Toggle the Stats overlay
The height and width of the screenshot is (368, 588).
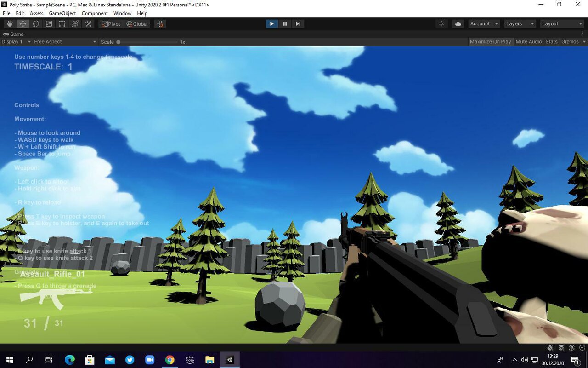point(551,42)
